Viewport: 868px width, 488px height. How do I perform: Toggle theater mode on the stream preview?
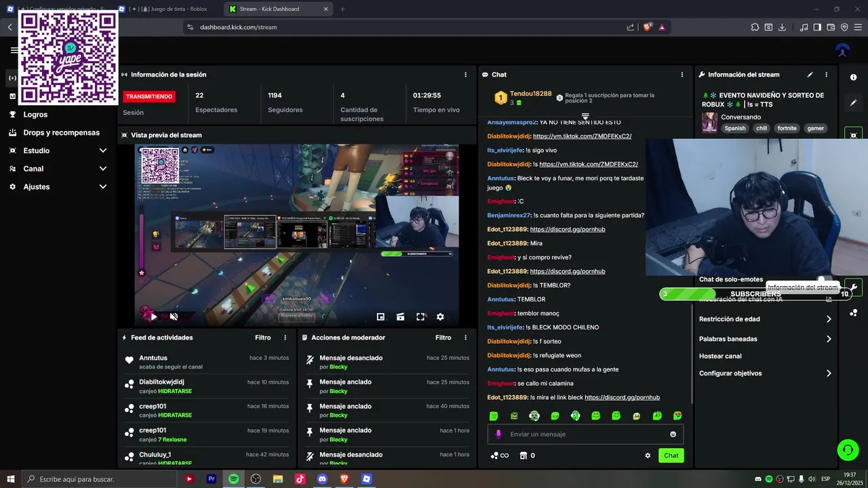[401, 317]
